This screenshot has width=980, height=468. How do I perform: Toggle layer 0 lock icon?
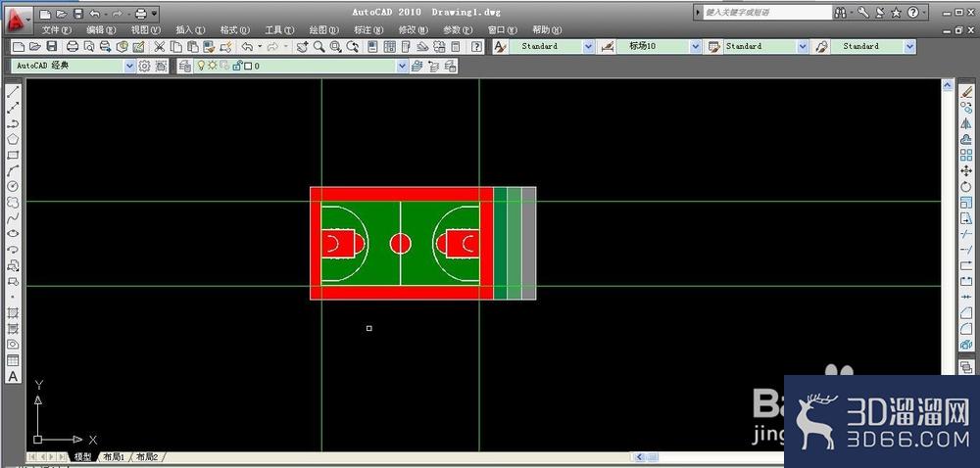237,66
